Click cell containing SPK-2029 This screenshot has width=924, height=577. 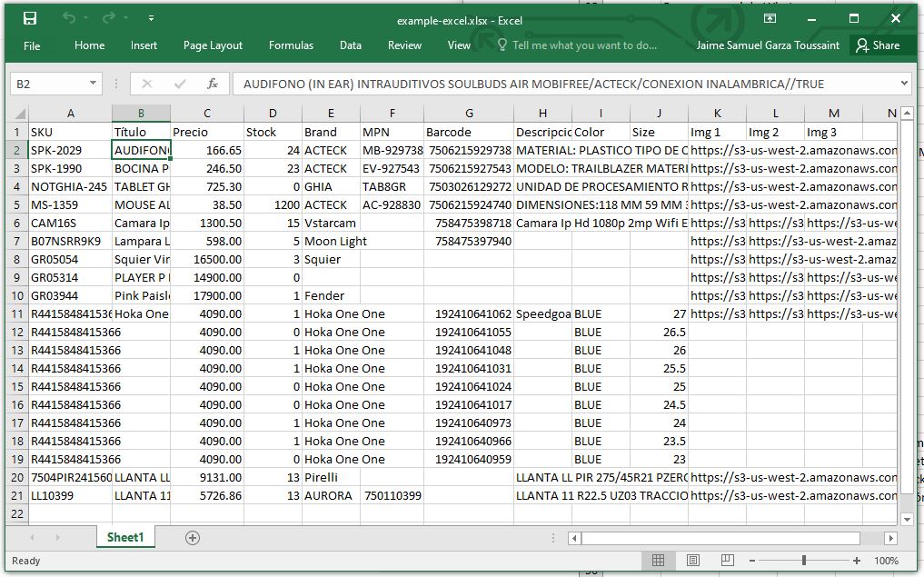pos(71,150)
